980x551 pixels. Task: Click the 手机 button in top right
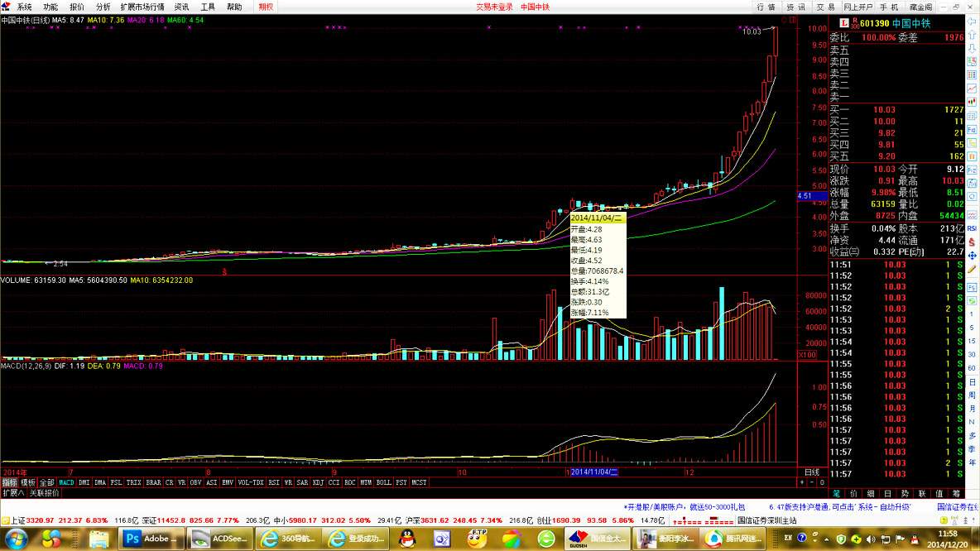pos(889,7)
